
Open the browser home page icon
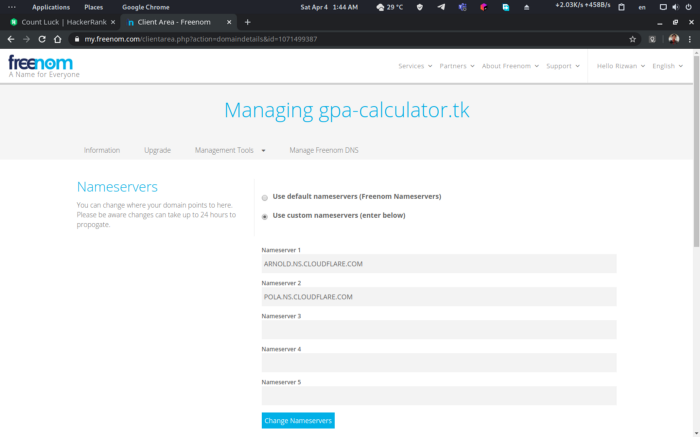(58, 39)
